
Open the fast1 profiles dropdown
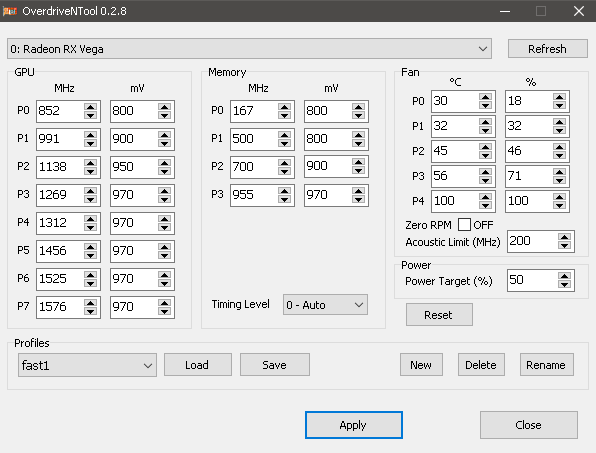87,365
